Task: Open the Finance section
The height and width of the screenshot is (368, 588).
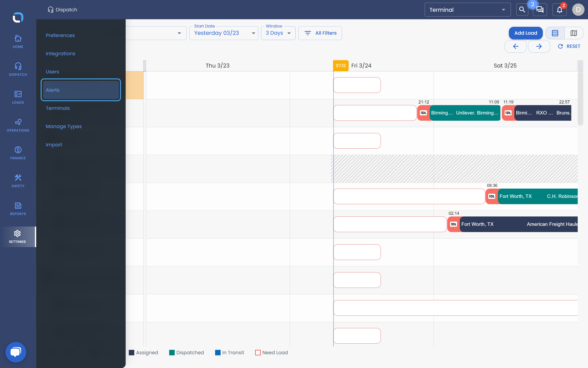Action: [x=18, y=153]
